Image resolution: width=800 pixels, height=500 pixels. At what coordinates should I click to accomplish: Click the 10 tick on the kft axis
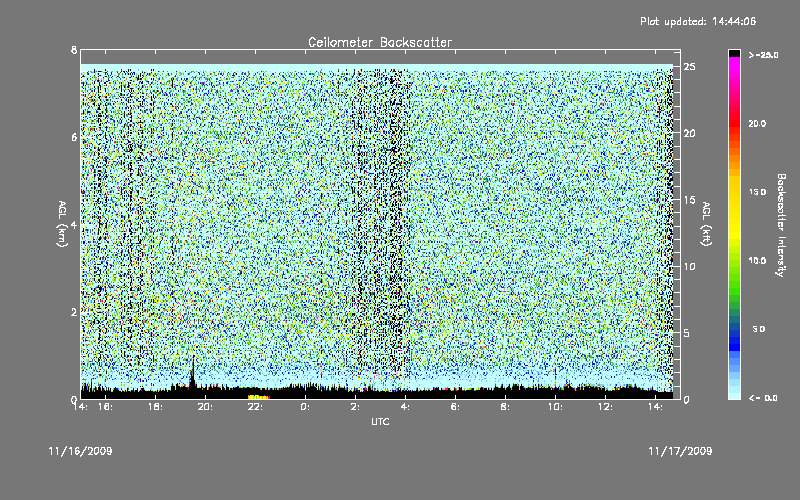(689, 267)
